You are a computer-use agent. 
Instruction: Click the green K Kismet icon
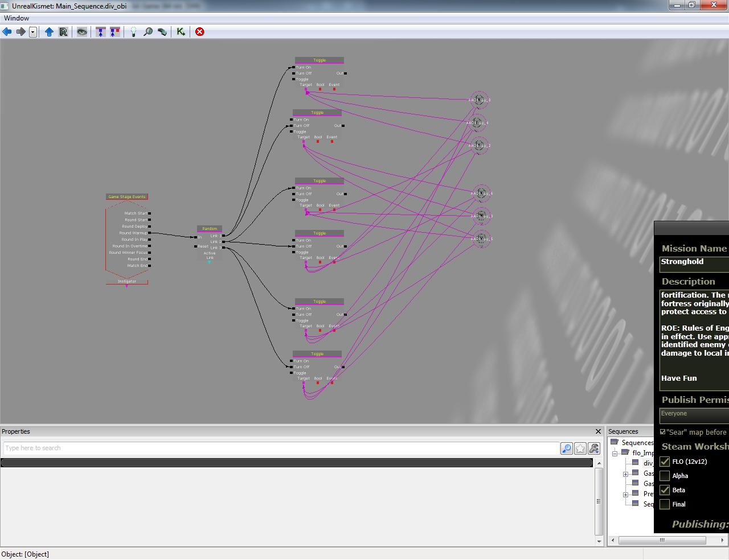point(181,32)
